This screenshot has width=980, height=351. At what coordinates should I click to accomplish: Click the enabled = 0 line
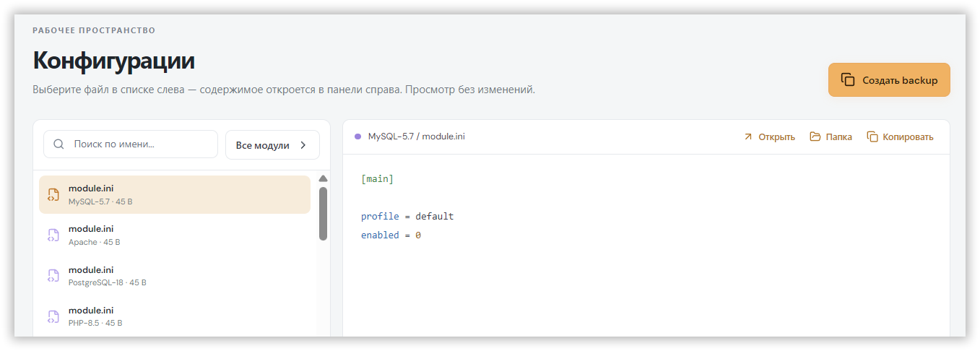click(x=391, y=235)
